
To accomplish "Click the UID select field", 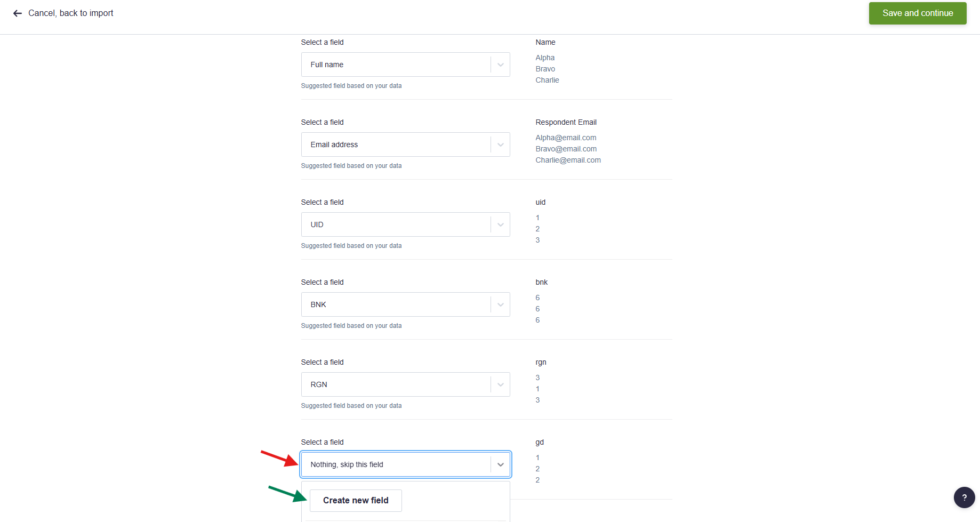I will tap(405, 224).
